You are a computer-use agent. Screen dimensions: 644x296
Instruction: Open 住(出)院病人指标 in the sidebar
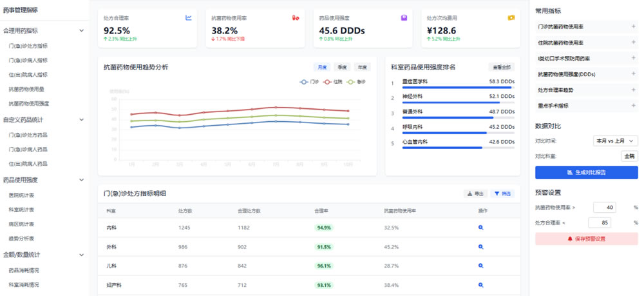click(28, 75)
